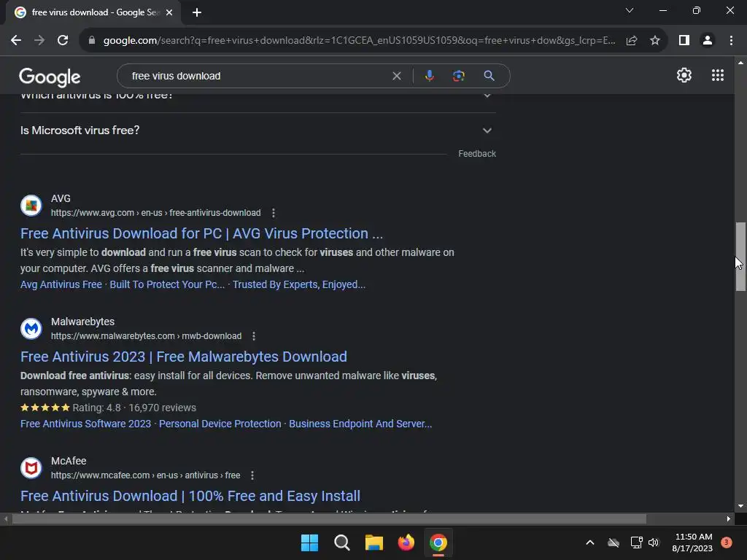Reload the current page
Viewport: 747px width, 560px height.
click(x=63, y=41)
